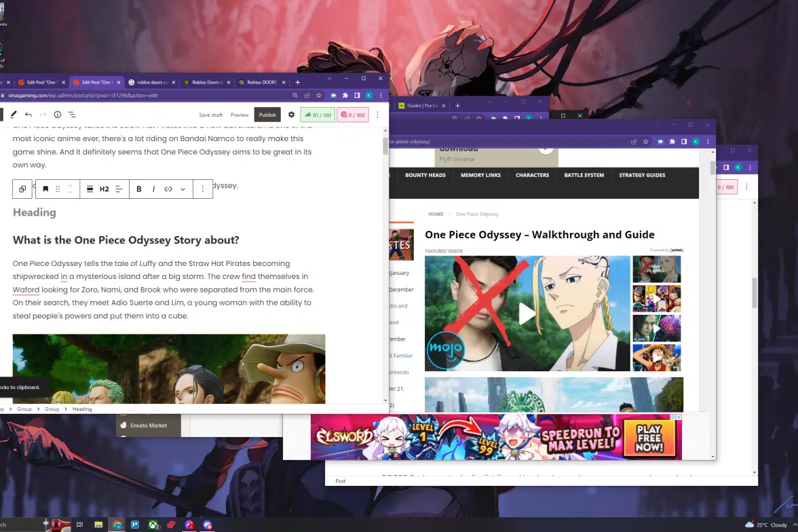Image resolution: width=798 pixels, height=532 pixels.
Task: Open the Extensions puzzle icon in editor window
Action: coord(345,95)
